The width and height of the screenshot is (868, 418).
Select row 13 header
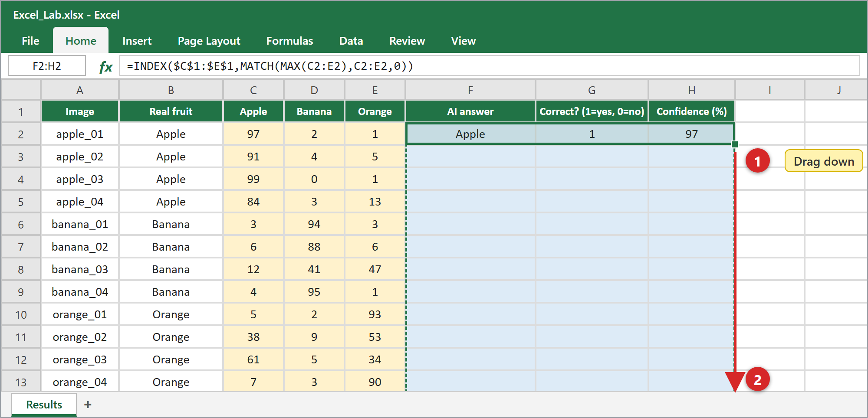(21, 382)
